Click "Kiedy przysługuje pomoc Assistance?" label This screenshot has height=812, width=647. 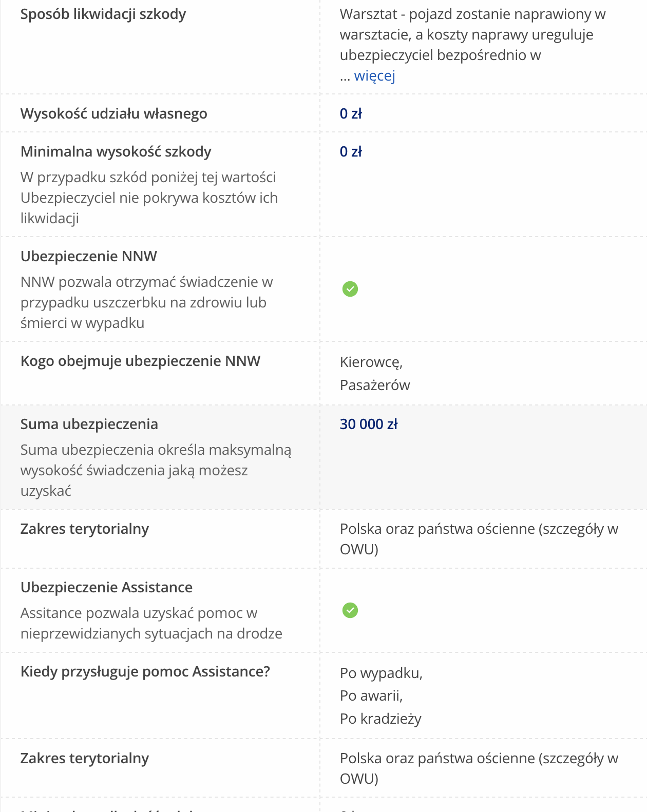[145, 671]
